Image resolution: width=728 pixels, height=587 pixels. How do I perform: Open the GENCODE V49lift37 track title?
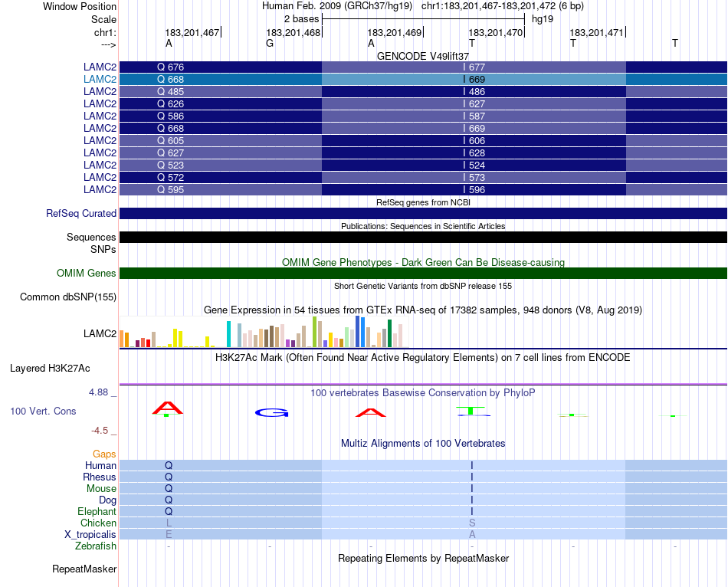pos(423,56)
